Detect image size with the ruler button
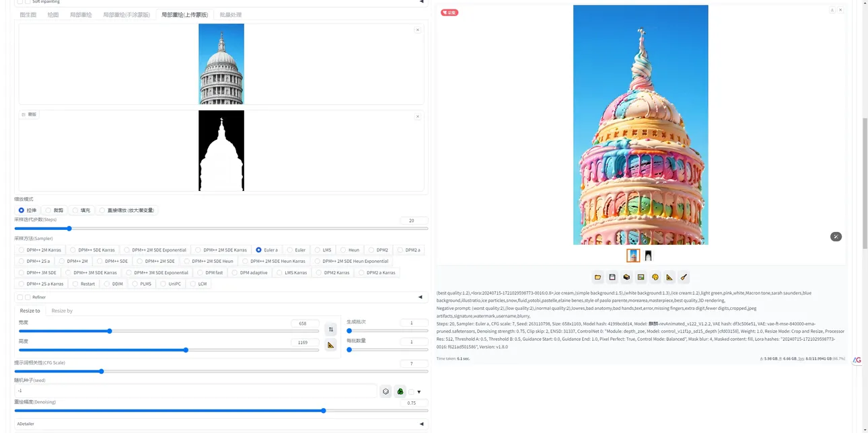 click(x=330, y=345)
